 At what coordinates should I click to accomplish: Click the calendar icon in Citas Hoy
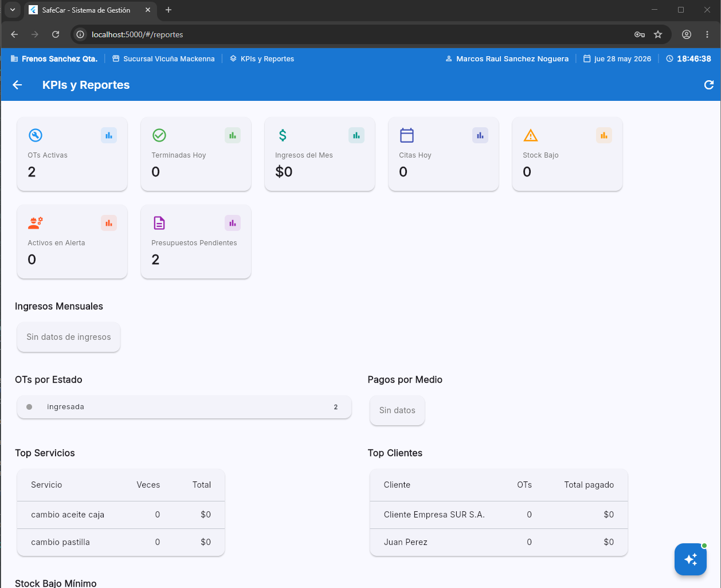(x=407, y=135)
